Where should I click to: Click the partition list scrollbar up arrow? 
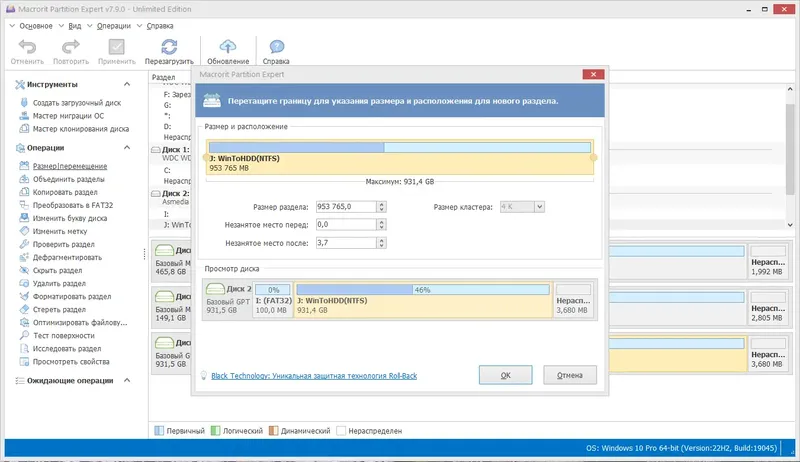tap(790, 89)
